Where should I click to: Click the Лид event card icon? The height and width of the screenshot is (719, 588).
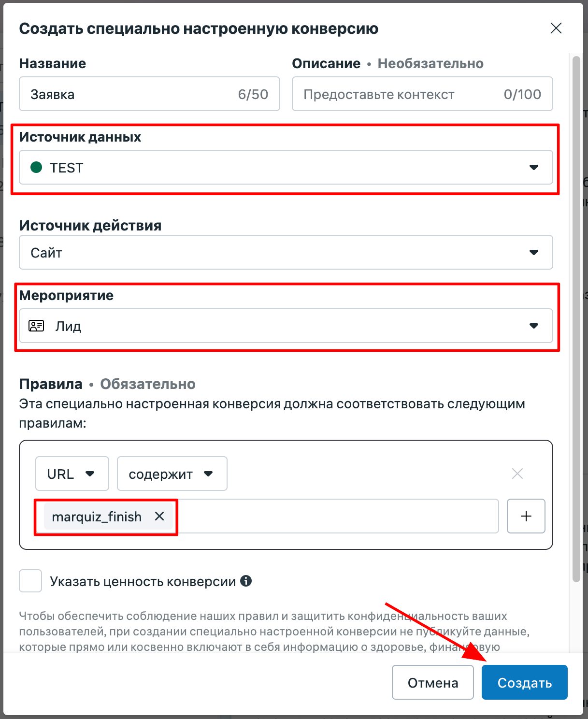[x=36, y=326]
